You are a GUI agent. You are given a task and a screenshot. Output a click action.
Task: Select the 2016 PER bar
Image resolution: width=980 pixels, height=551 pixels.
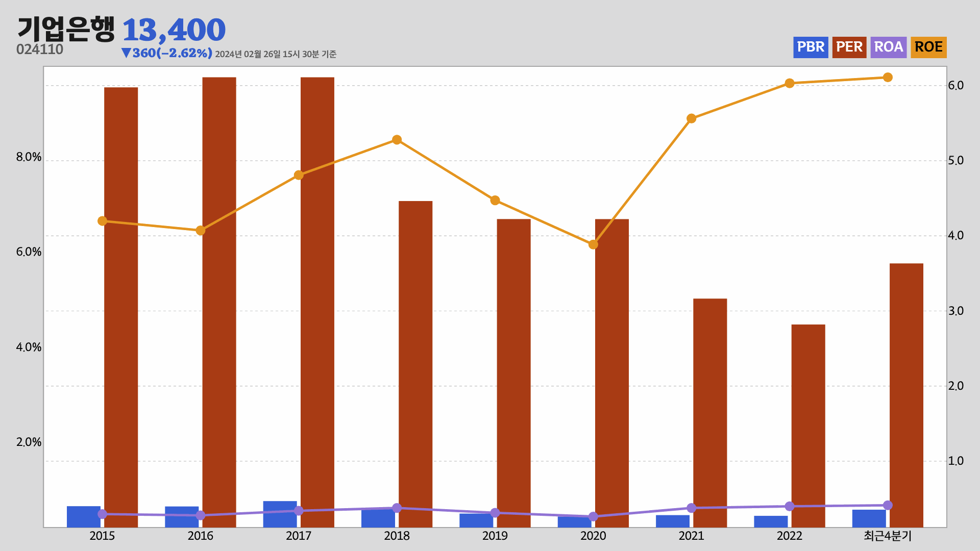tap(219, 302)
